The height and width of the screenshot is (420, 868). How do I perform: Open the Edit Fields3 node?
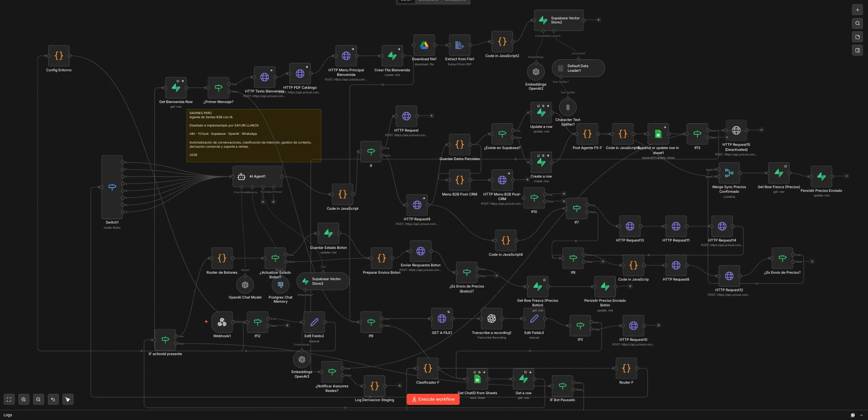[x=534, y=318]
